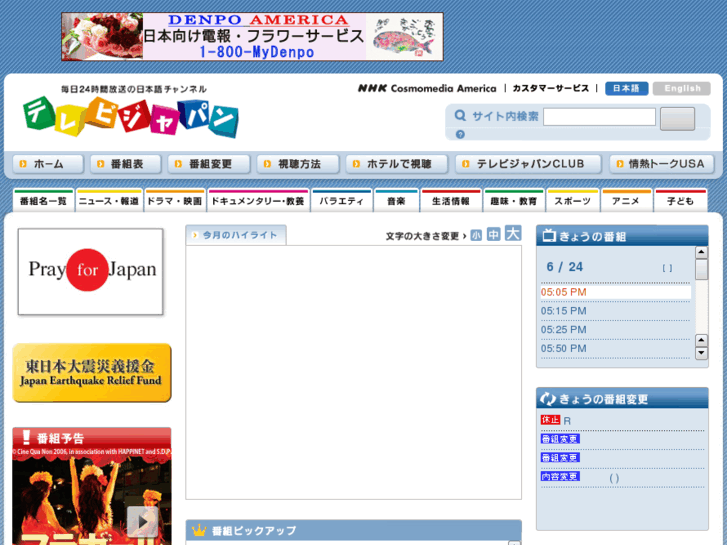This screenshot has height=545, width=727.
Task: Click the red 休止 badge
Action: 550,420
